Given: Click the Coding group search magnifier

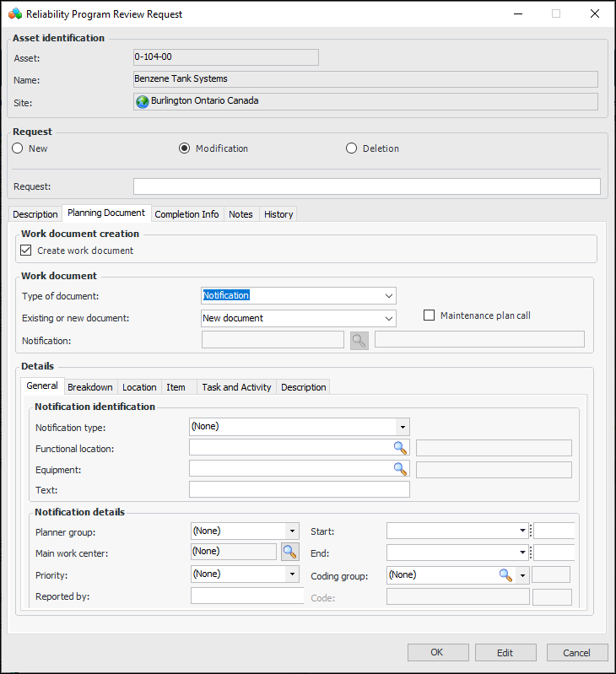Looking at the screenshot, I should (x=505, y=574).
